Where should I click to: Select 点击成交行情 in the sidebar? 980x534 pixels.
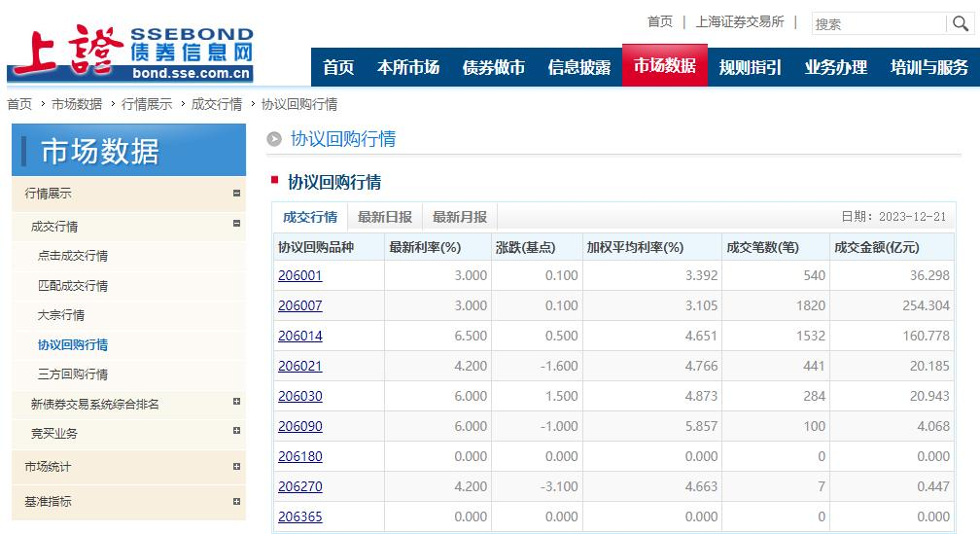click(x=73, y=256)
